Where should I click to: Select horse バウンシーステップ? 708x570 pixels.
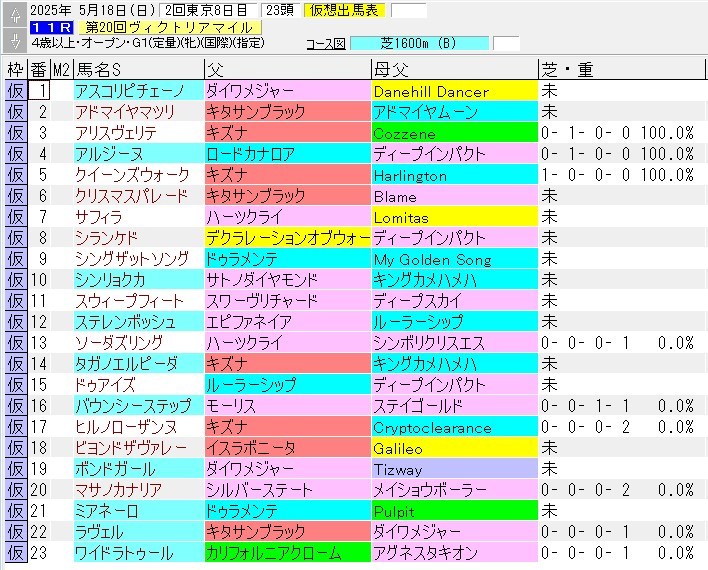139,406
